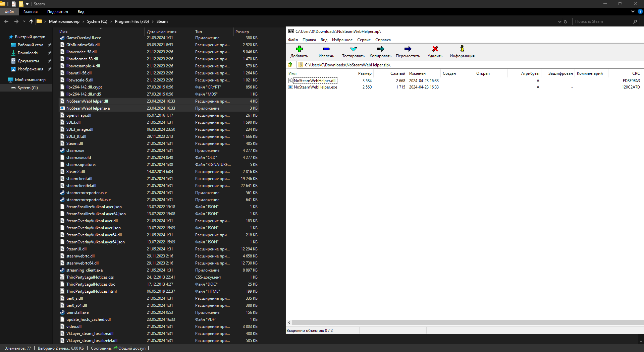The width and height of the screenshot is (644, 352).
Task: Click the Downloads folder icon in sidebar
Action: [x=13, y=53]
